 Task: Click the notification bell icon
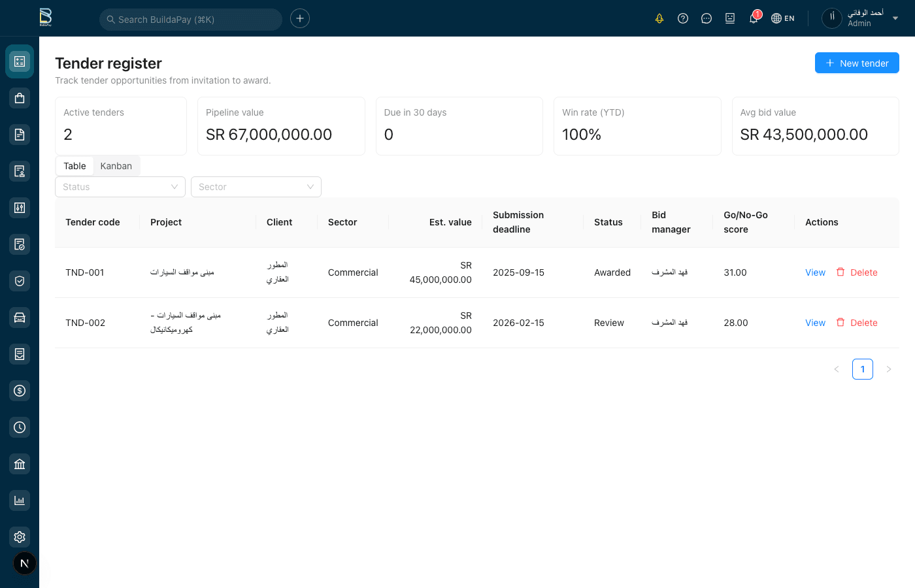tap(754, 18)
